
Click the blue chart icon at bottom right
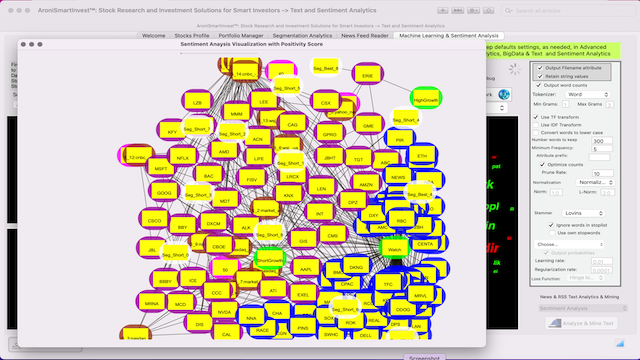(620, 344)
